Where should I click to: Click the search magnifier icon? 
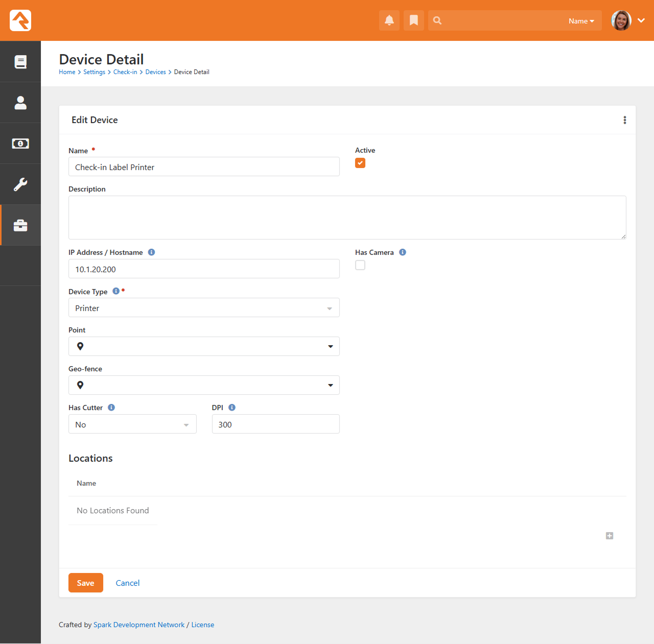click(x=437, y=20)
